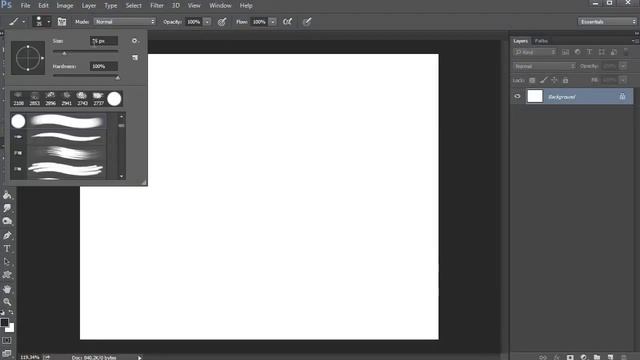Select the Paint Bucket tool
This screenshot has width=640, height=360.
7,195
